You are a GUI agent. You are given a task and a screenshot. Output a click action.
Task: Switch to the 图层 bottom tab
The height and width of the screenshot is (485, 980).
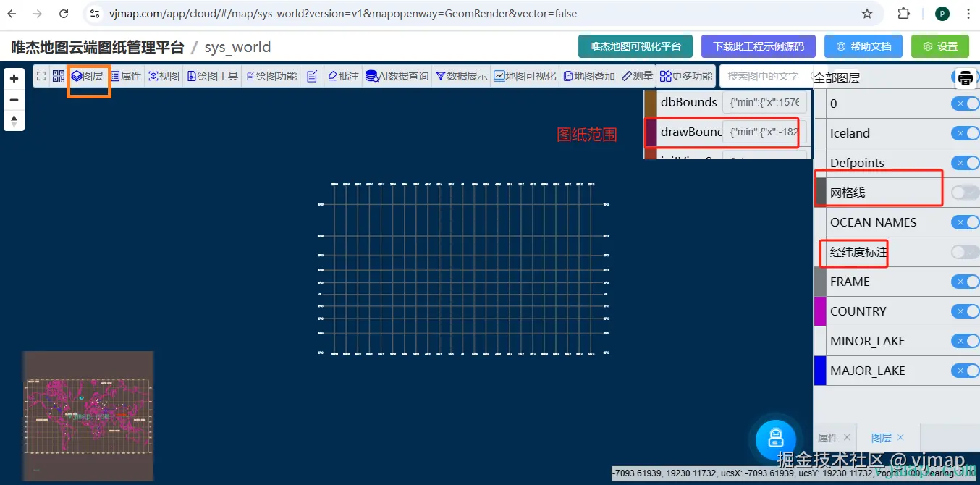[882, 438]
